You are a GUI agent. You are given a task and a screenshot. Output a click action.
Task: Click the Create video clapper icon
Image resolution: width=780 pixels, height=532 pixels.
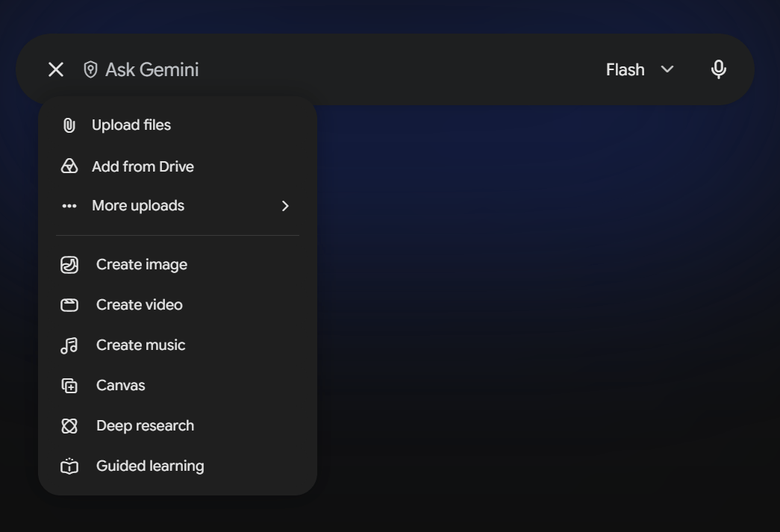pos(69,304)
